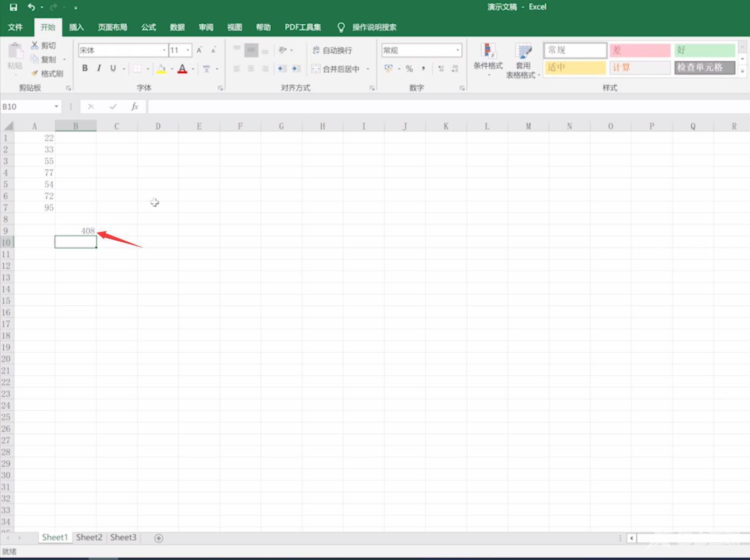750x560 pixels.
Task: Switch to the 插入 (Insert) tab
Action: 77,27
